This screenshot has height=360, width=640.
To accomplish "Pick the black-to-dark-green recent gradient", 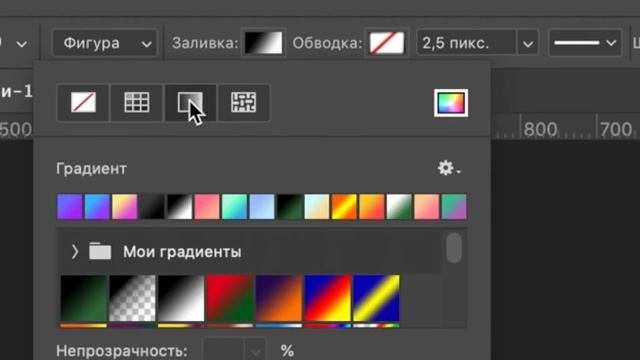I will (289, 207).
